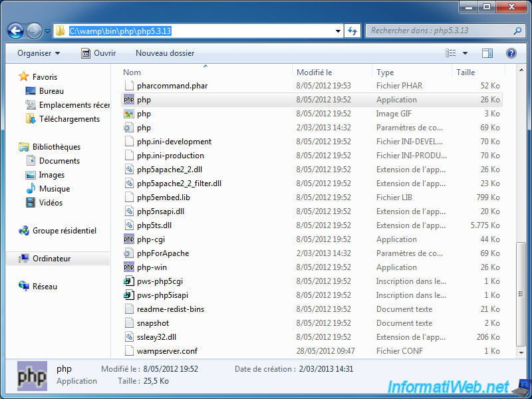This screenshot has width=532, height=399.
Task: Create a folder with Nouveau dossier
Action: pyautogui.click(x=165, y=53)
